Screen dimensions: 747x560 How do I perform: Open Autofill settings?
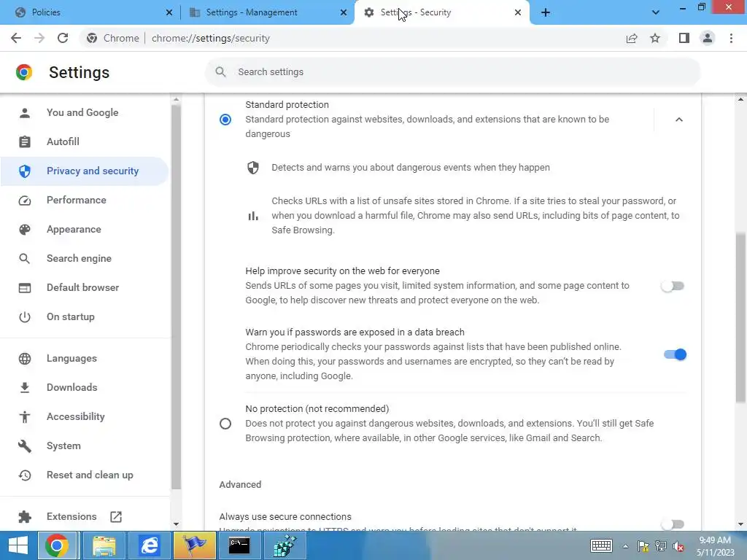(85, 141)
